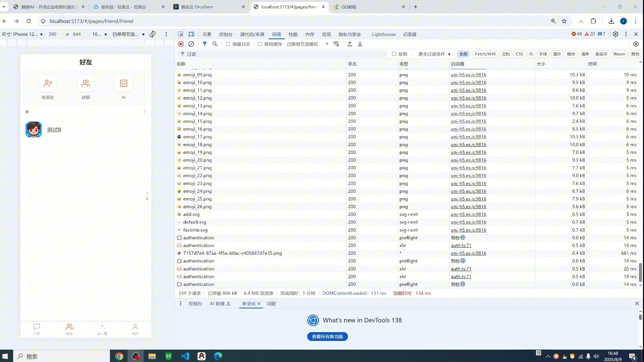
Task: Enable the 保留日志 checkbox
Action: 228,44
